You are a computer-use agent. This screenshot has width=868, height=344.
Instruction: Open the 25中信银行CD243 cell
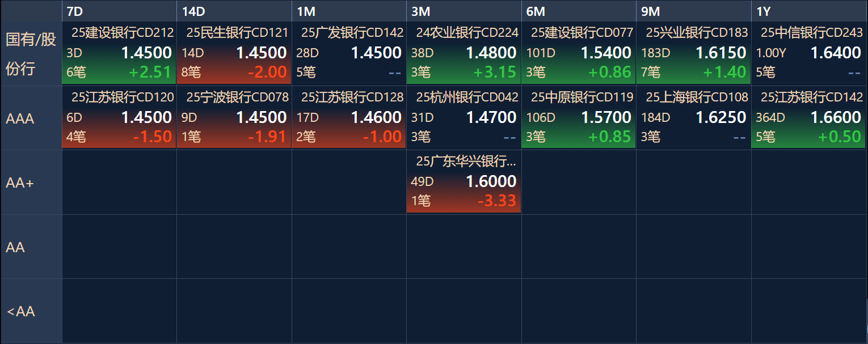[809, 53]
